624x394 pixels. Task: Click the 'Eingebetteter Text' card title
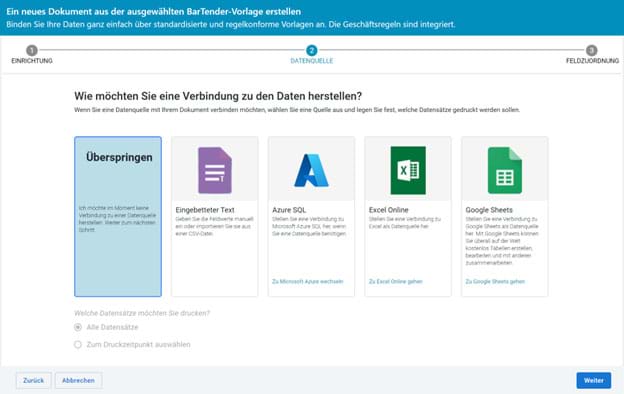205,210
